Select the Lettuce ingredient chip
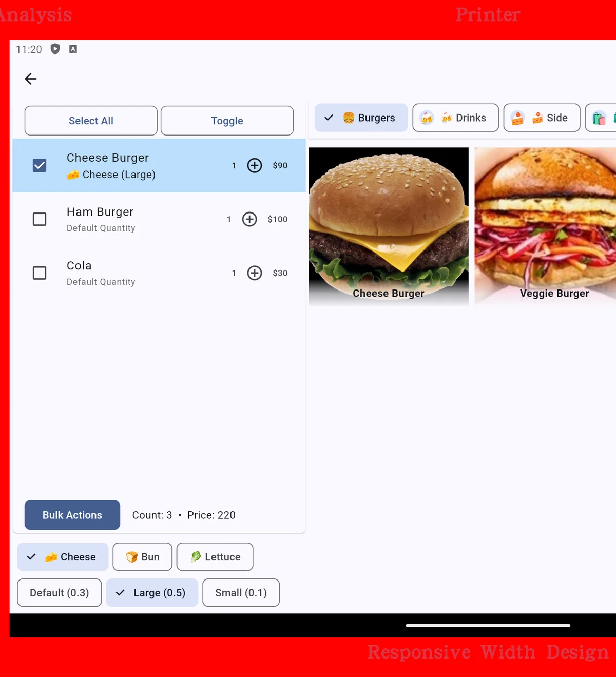 215,557
